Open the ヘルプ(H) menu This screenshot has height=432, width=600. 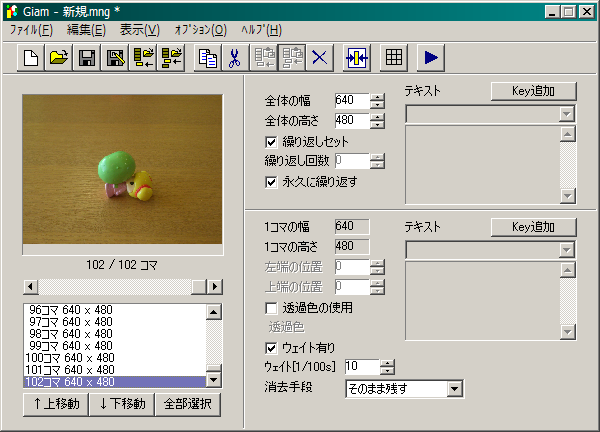click(261, 30)
